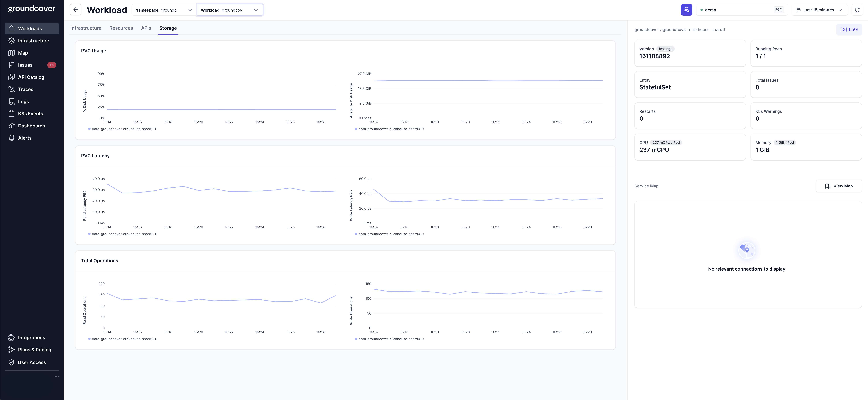Viewport: 868px width, 400px height.
Task: Open the Last 15 minutes time picker
Action: pos(819,10)
